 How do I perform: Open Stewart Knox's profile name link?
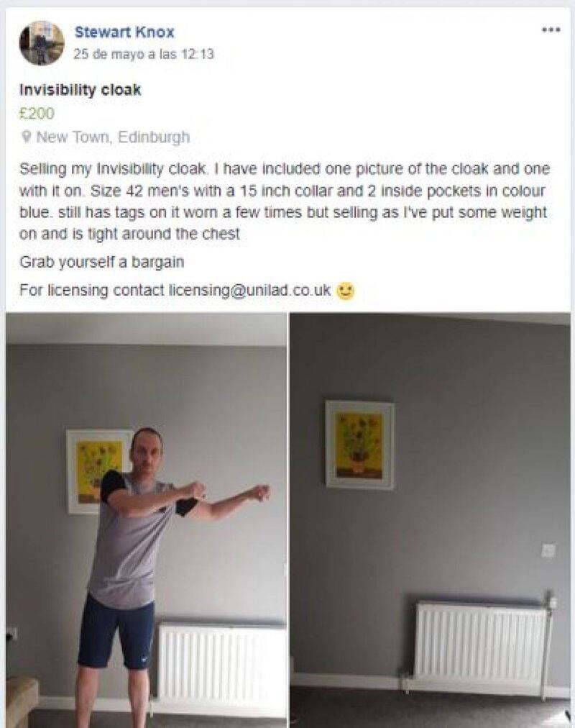point(124,32)
